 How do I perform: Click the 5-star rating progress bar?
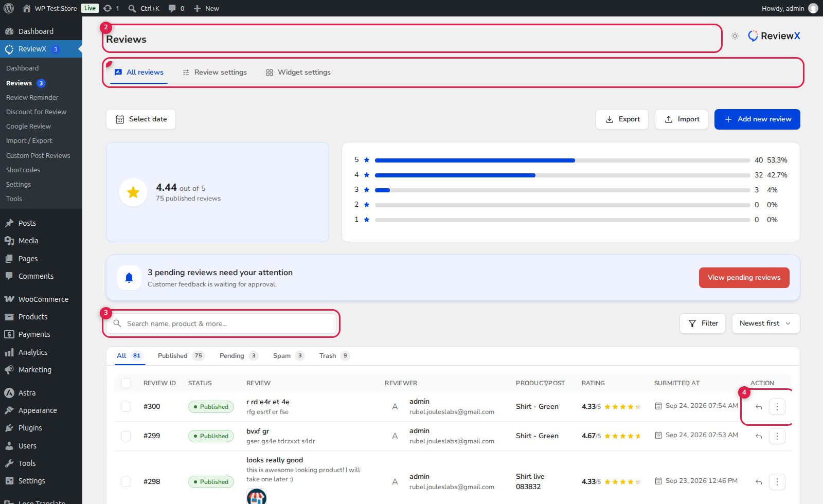(563, 160)
